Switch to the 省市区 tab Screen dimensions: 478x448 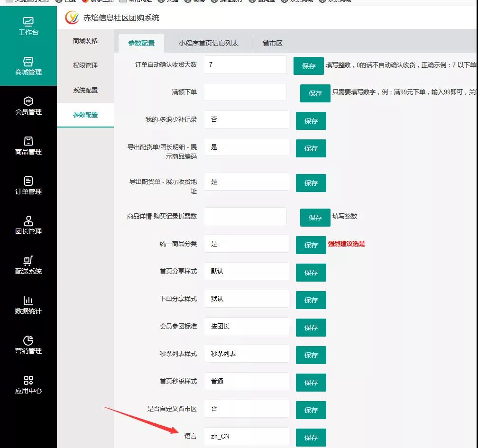273,43
